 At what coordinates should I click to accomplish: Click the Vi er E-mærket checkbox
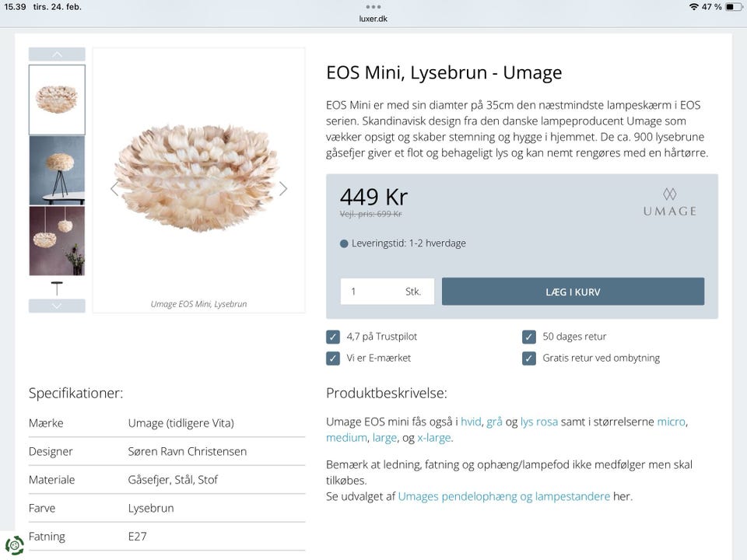333,359
